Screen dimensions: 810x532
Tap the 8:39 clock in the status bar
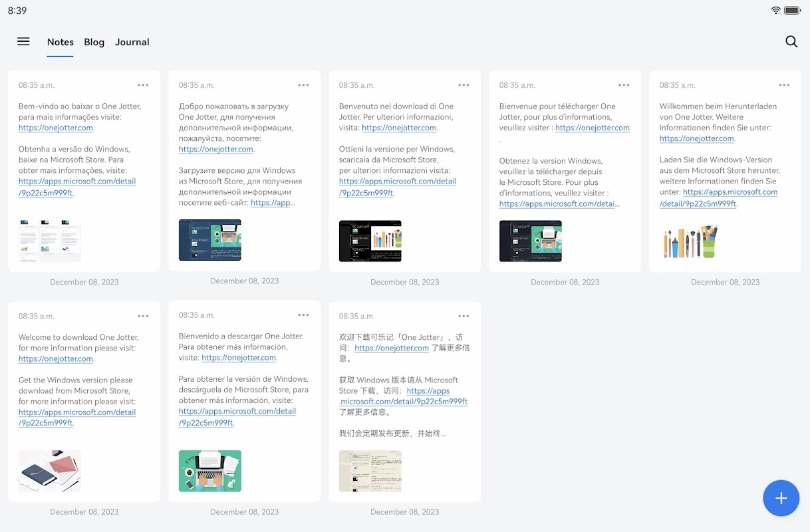click(17, 11)
